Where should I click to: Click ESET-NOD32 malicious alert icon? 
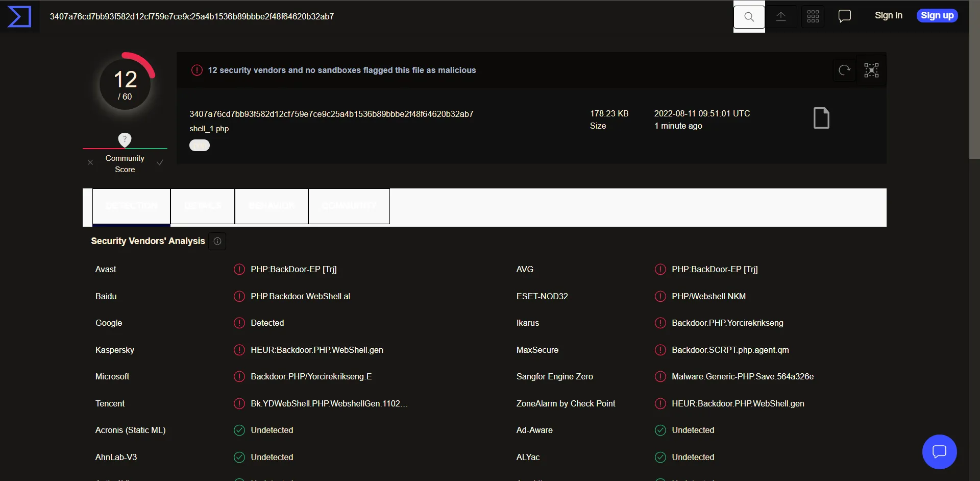coord(660,296)
